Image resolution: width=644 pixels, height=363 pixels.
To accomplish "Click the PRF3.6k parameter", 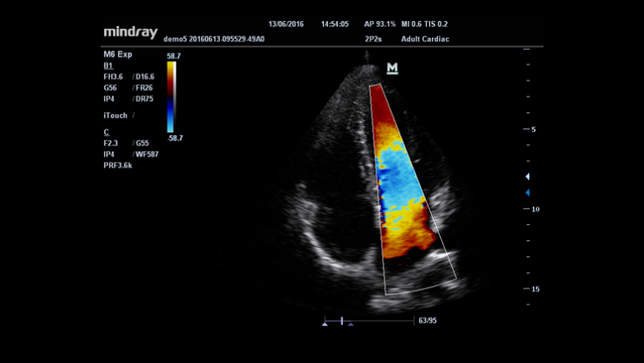I will click(x=117, y=166).
